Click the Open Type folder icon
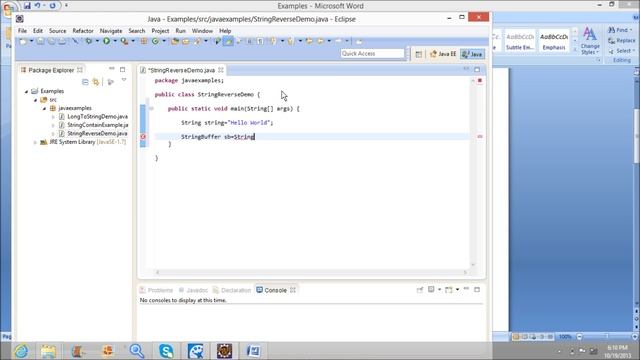Viewport: 640px width, 360px height. [175, 41]
